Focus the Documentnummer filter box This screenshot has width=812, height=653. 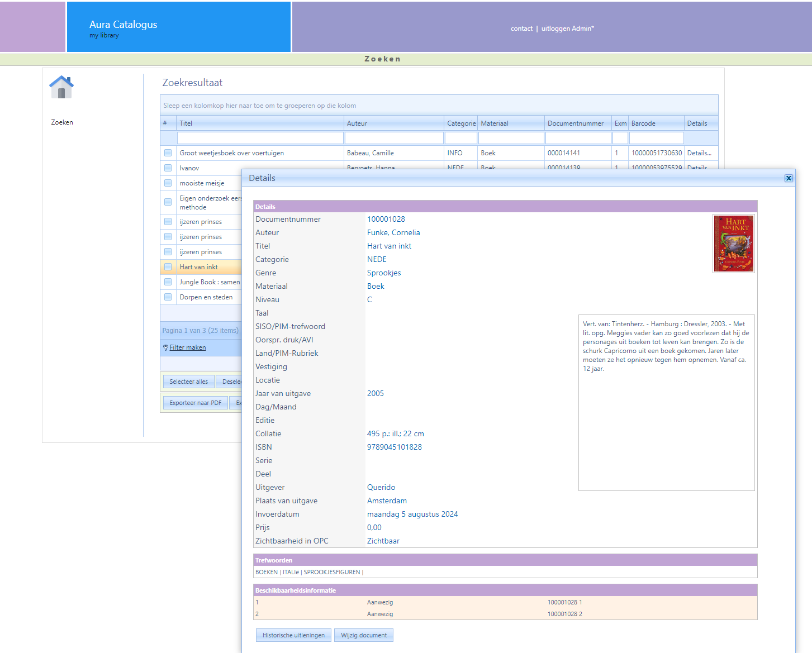pos(577,138)
